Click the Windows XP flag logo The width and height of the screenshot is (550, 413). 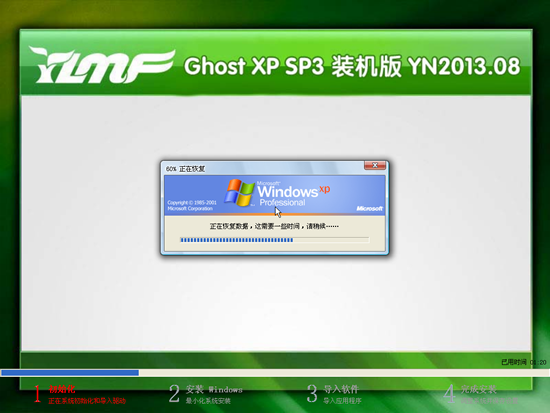240,192
